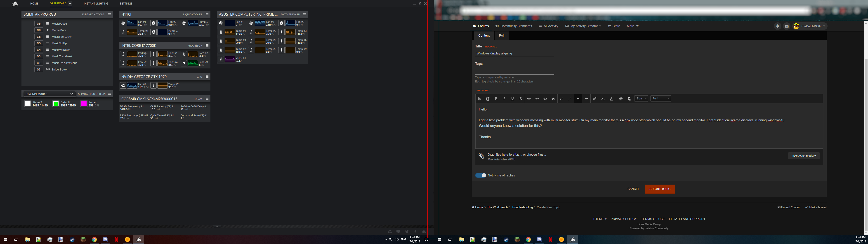This screenshot has height=244, width=868.
Task: Insert a link with the chain icon
Action: (529, 99)
